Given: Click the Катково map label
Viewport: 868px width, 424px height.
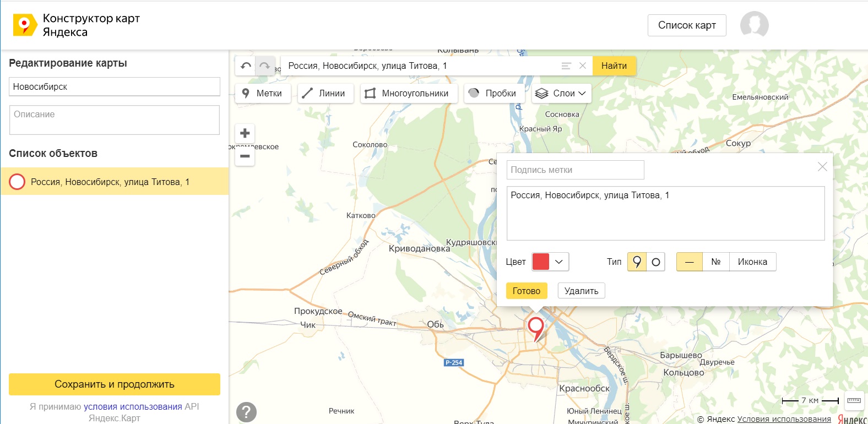Looking at the screenshot, I should (x=360, y=215).
